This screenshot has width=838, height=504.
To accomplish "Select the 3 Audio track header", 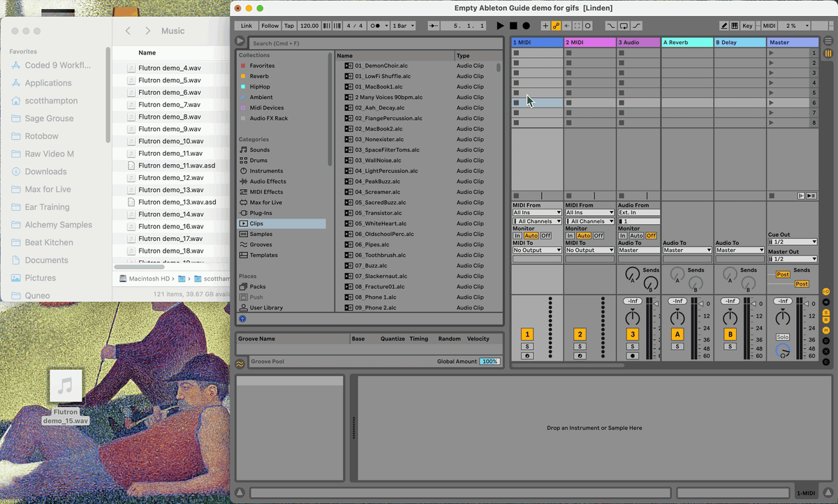I will (638, 42).
